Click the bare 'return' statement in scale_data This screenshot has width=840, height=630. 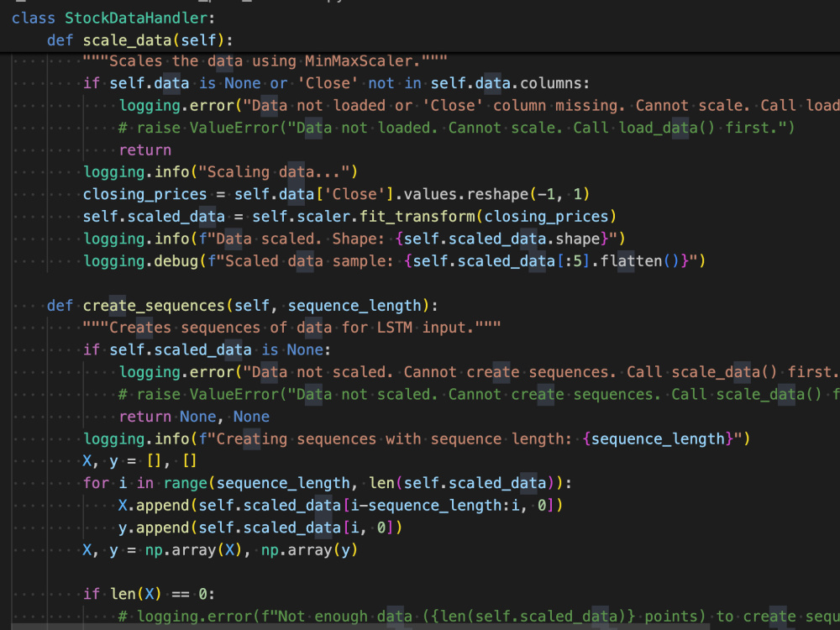tap(144, 150)
